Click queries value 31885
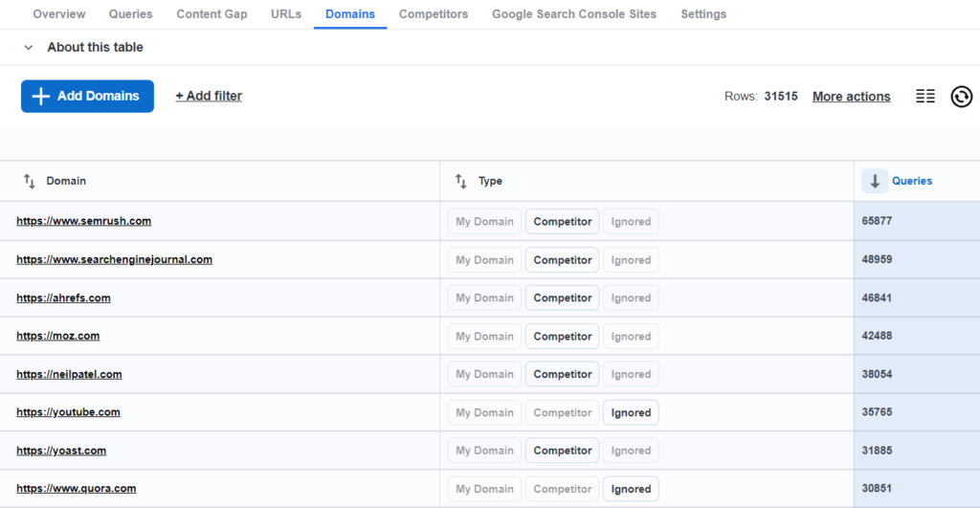This screenshot has width=980, height=508. (x=877, y=451)
